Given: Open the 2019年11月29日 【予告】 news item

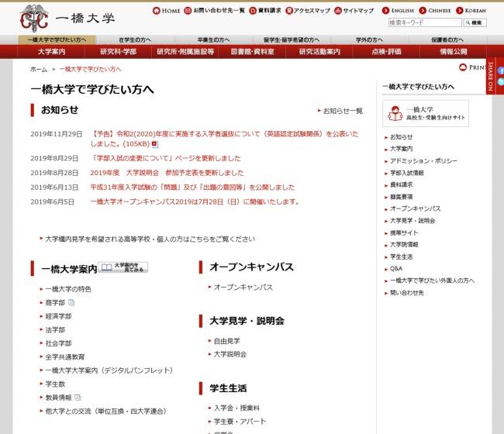Looking at the screenshot, I should [x=224, y=139].
